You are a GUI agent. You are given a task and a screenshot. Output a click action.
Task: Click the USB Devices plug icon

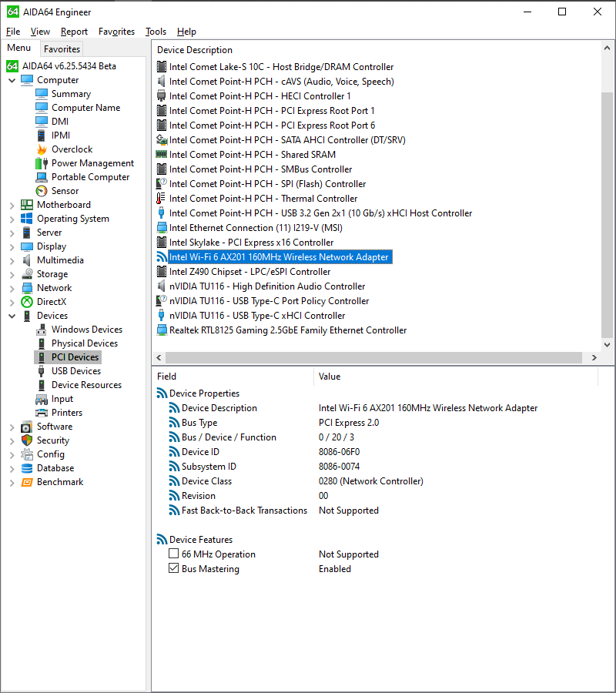pyautogui.click(x=42, y=371)
